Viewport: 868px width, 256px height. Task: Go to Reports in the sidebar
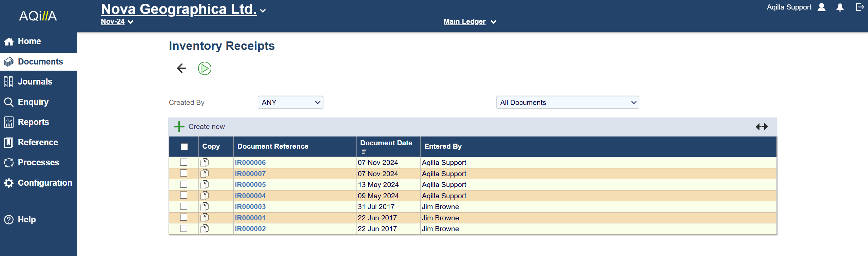click(x=33, y=122)
